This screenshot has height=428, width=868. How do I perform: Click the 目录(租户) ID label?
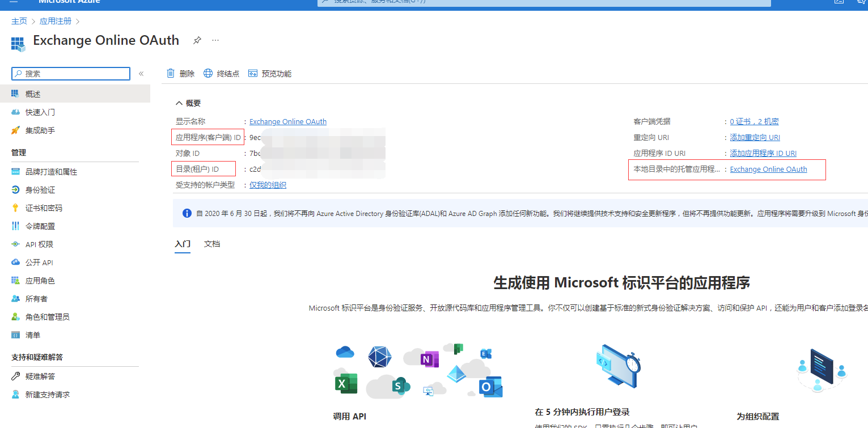point(197,169)
